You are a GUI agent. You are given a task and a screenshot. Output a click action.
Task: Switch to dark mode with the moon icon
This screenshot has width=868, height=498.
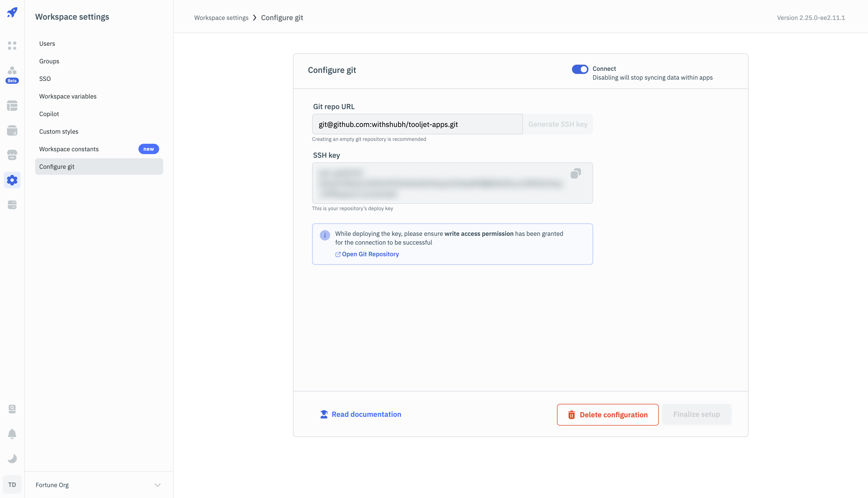click(x=12, y=458)
